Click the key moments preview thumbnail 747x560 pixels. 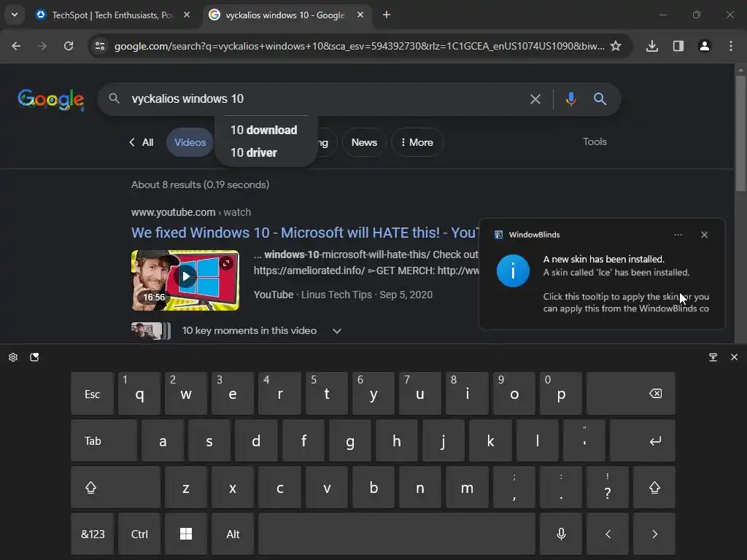point(150,330)
